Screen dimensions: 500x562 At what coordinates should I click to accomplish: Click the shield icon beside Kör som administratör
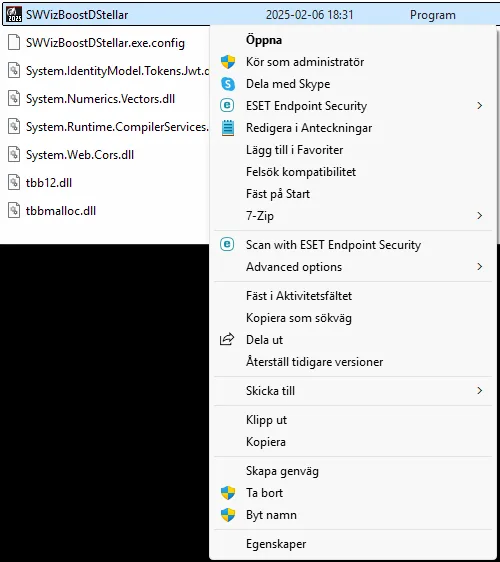(x=228, y=62)
